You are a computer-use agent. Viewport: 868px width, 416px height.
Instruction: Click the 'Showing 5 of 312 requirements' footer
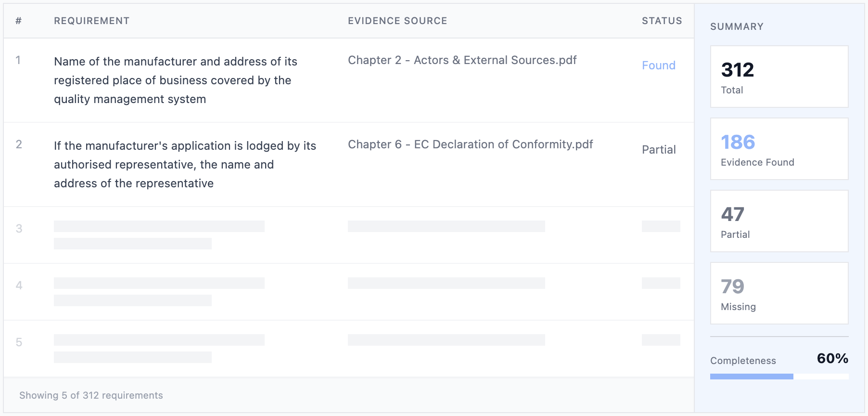(91, 395)
